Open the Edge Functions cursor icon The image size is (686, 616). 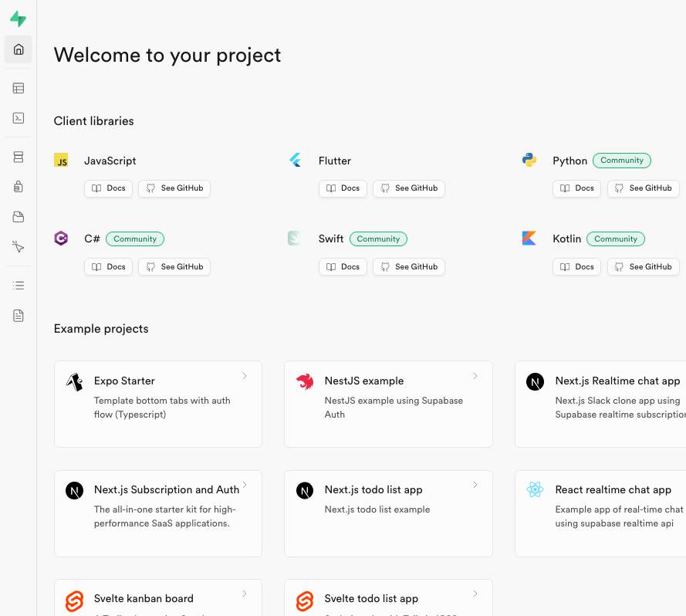click(18, 247)
